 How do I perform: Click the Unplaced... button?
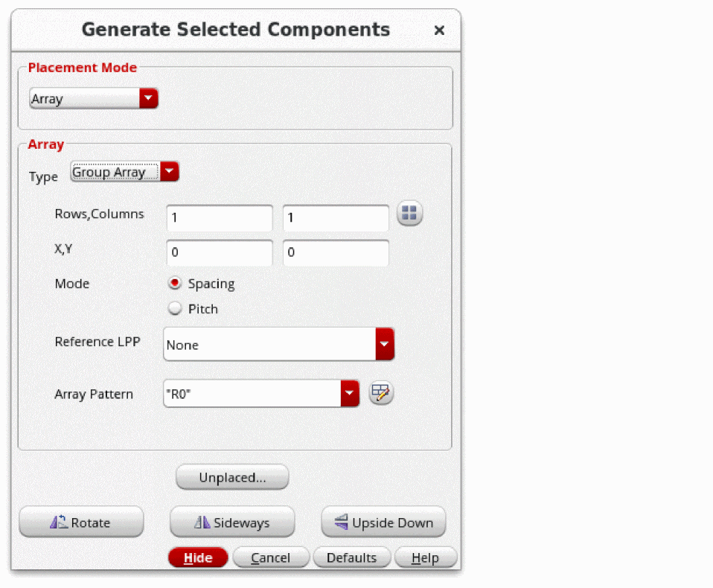point(232,478)
